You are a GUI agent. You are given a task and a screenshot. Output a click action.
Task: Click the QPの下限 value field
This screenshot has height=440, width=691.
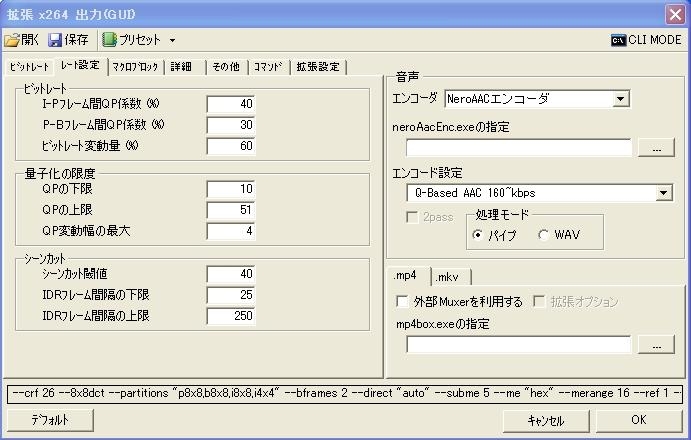[231, 189]
